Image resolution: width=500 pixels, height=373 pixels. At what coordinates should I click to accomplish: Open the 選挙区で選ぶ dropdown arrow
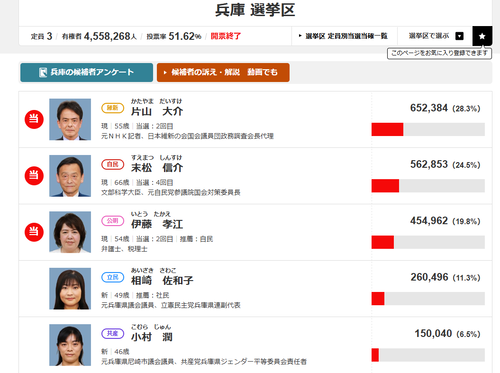[459, 36]
